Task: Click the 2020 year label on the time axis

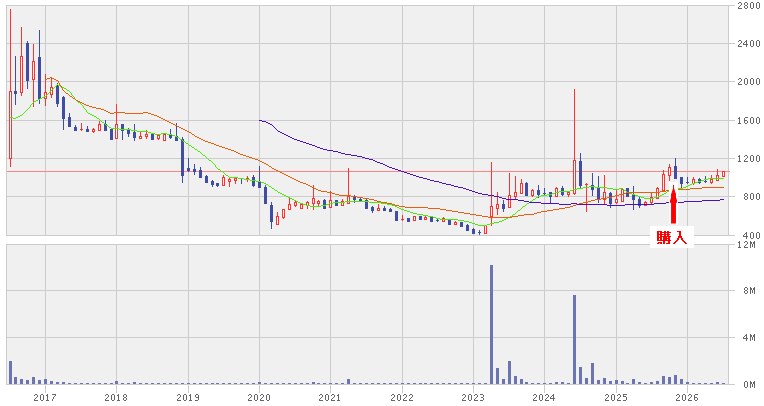Action: click(259, 398)
